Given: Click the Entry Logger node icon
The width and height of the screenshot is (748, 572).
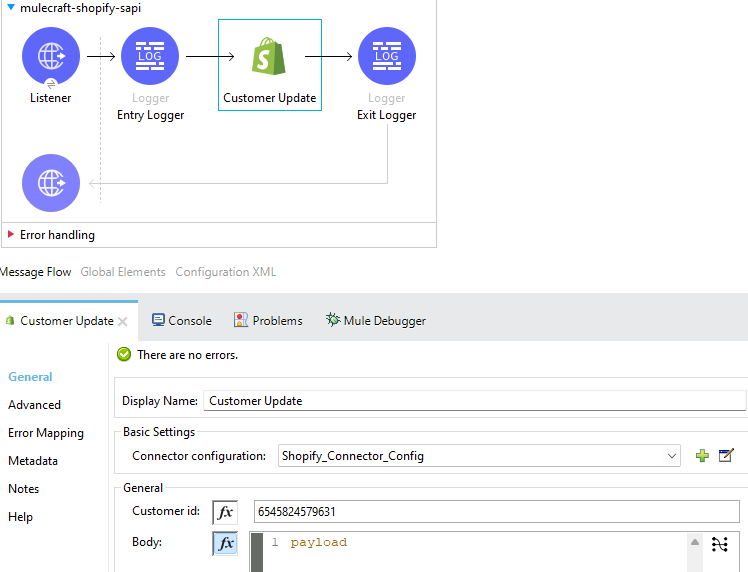Looking at the screenshot, I should click(x=150, y=57).
